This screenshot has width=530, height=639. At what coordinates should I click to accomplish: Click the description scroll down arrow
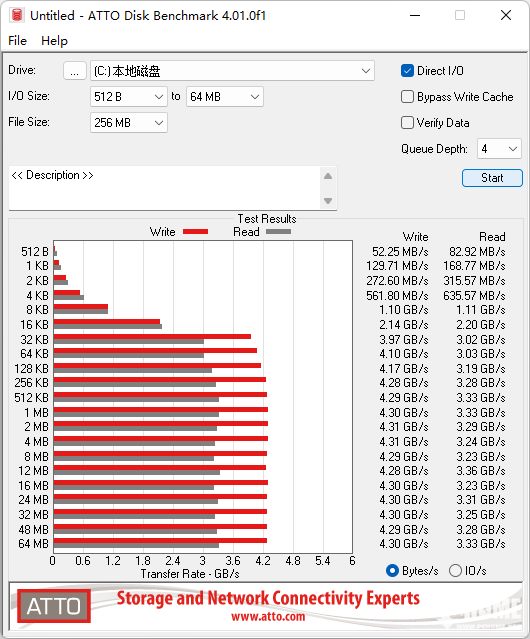point(328,201)
